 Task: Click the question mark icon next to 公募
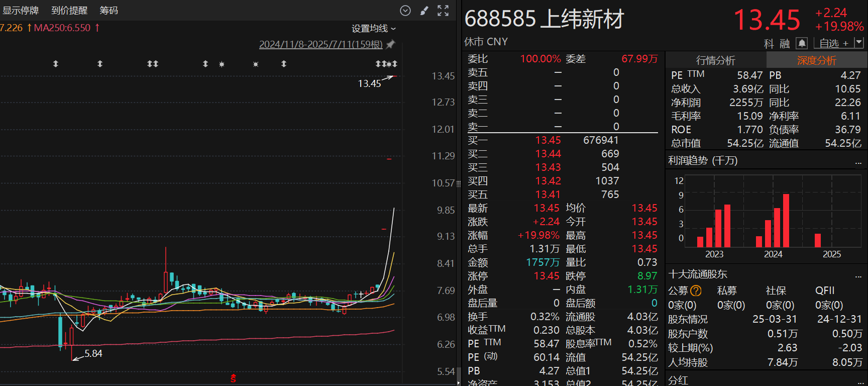click(696, 291)
